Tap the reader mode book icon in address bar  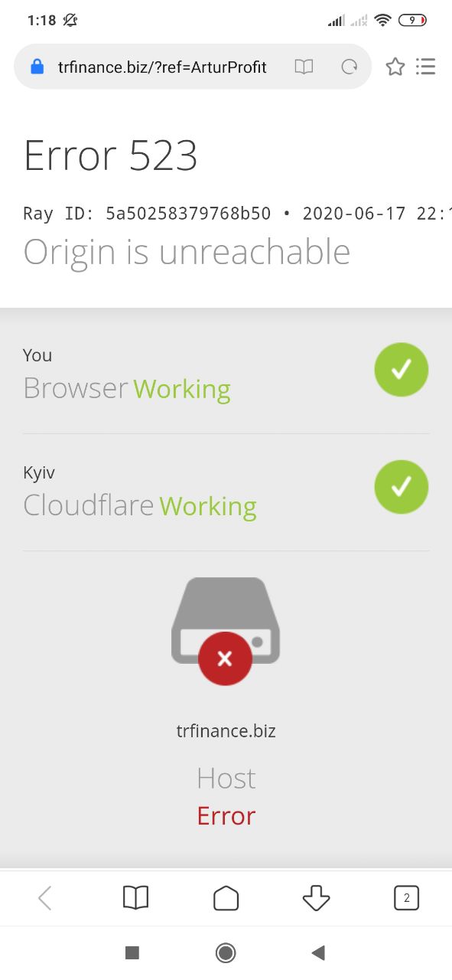pos(304,67)
